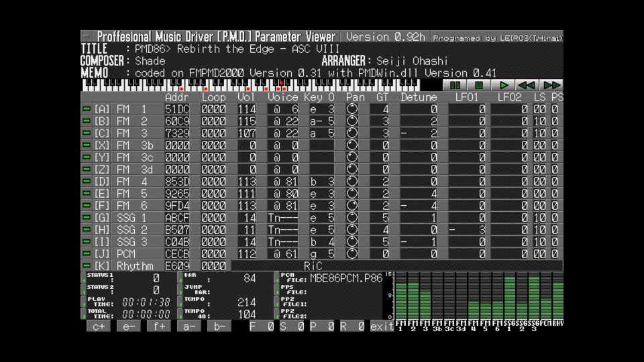Click the pan knob for SSG 3 row
This screenshot has height=362, width=644.
click(352, 242)
